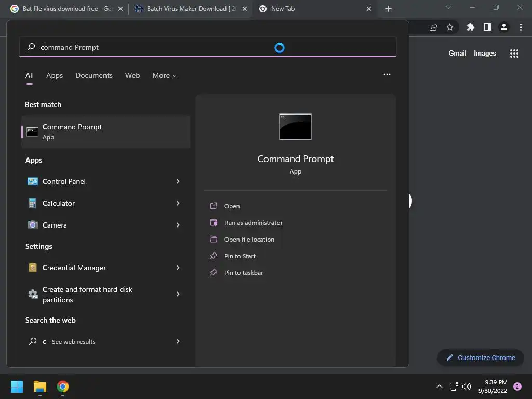Click Customize Chrome button
532x399 pixels.
coord(481,357)
